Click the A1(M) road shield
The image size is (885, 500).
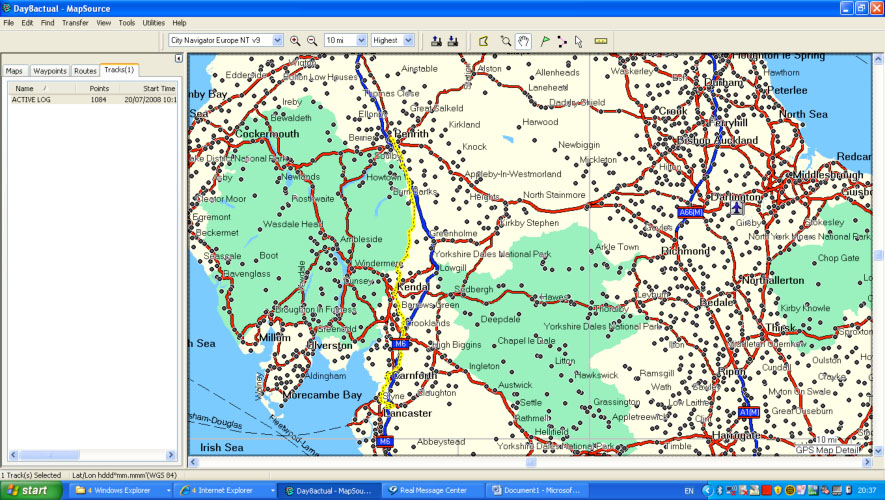750,412
